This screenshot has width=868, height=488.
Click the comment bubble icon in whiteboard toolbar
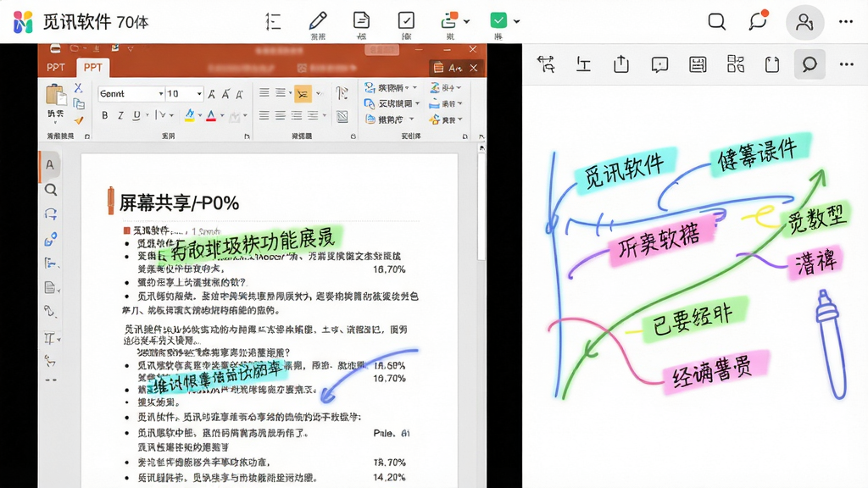pos(659,64)
